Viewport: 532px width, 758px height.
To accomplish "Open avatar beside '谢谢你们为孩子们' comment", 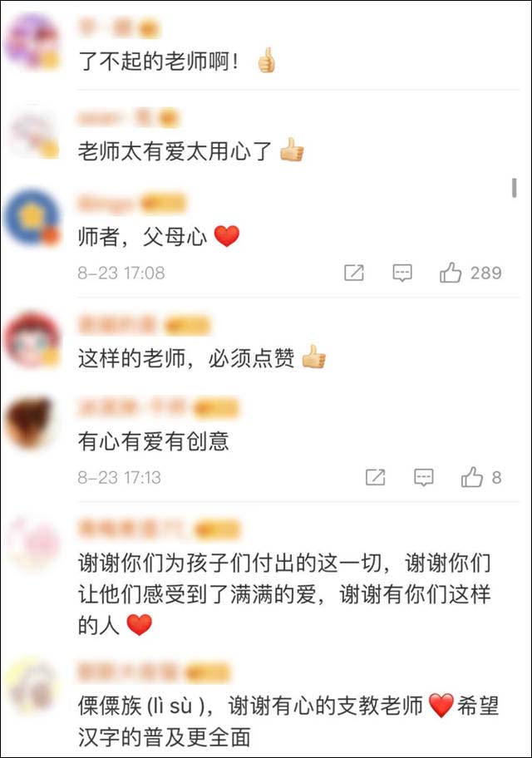I will click(x=32, y=543).
